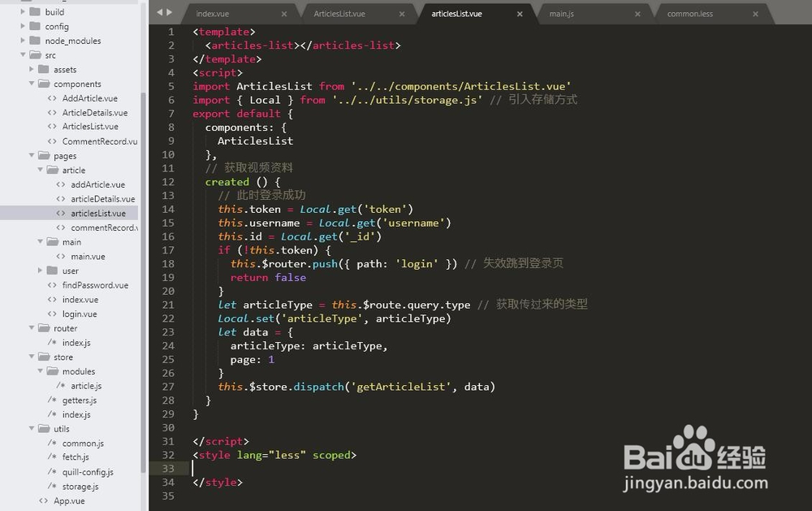Open index.js under store folder
This screenshot has width=812, height=511.
tap(76, 414)
